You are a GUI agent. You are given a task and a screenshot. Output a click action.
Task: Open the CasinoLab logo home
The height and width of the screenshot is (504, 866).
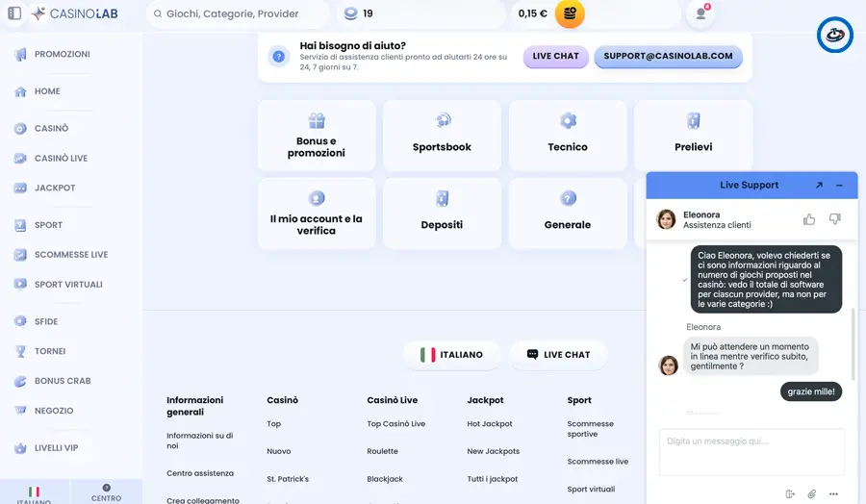pos(74,13)
